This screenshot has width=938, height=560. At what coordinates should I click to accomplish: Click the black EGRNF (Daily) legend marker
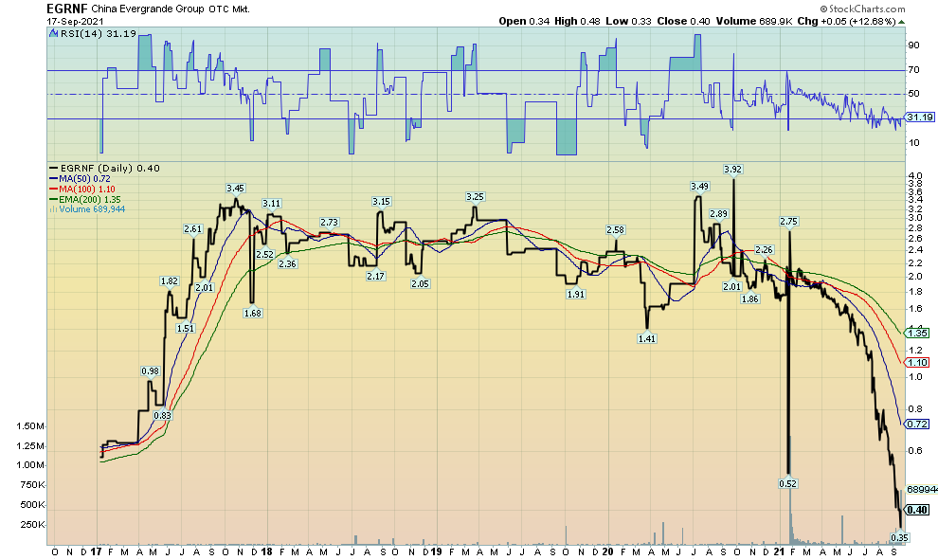(53, 167)
